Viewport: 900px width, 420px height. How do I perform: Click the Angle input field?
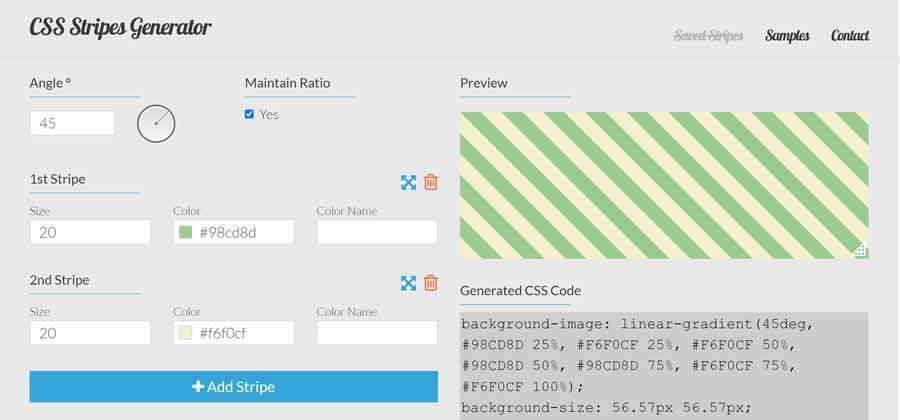pos(72,123)
